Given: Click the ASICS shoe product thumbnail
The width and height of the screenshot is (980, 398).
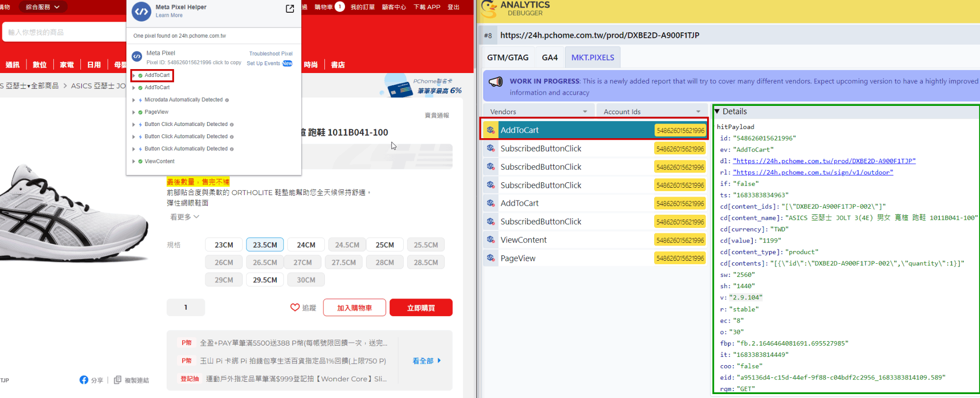Looking at the screenshot, I should (73, 213).
